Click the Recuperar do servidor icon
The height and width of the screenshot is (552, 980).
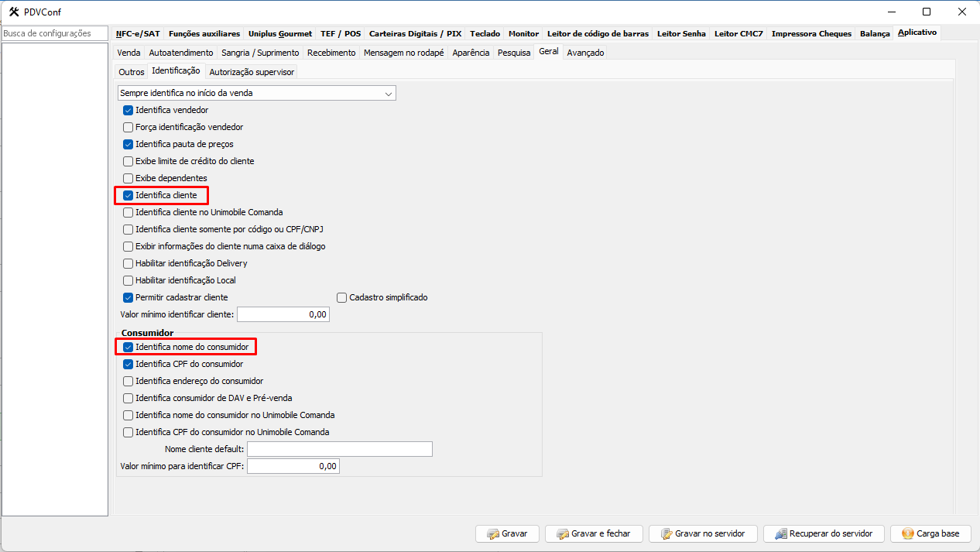(x=780, y=534)
